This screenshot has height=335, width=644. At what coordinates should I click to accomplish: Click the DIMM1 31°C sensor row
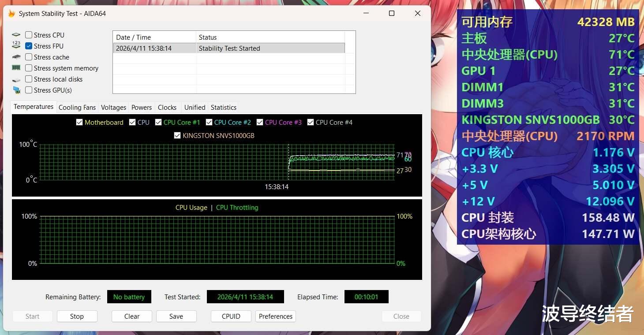pos(548,87)
